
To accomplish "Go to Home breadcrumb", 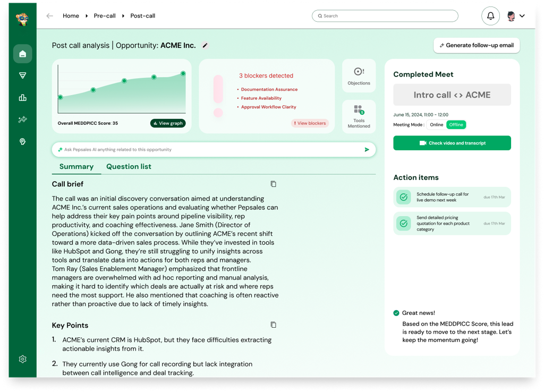I will (71, 16).
